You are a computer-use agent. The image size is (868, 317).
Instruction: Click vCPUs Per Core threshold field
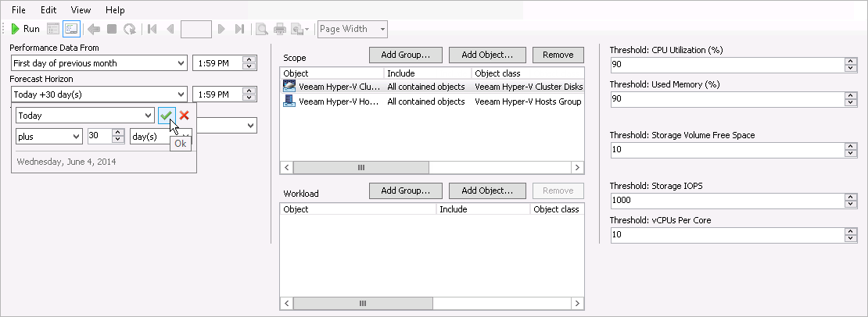(x=727, y=235)
